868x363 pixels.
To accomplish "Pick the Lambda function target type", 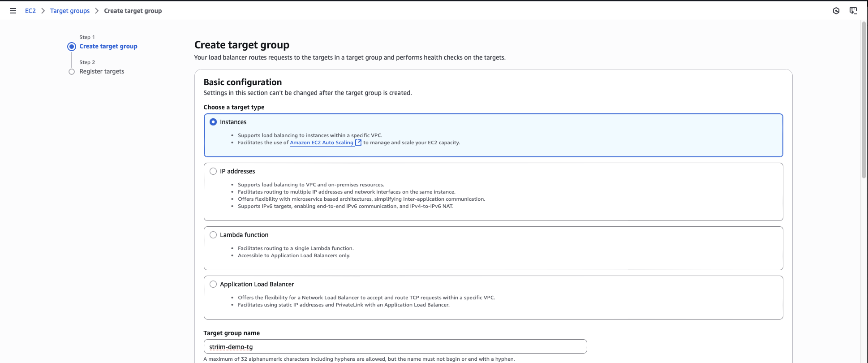I will pos(213,235).
